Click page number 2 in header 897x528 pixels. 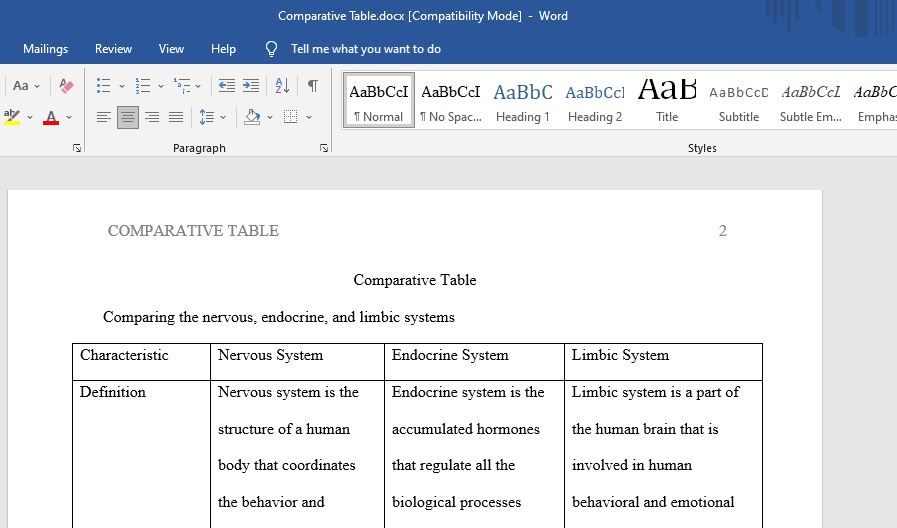[x=723, y=231]
